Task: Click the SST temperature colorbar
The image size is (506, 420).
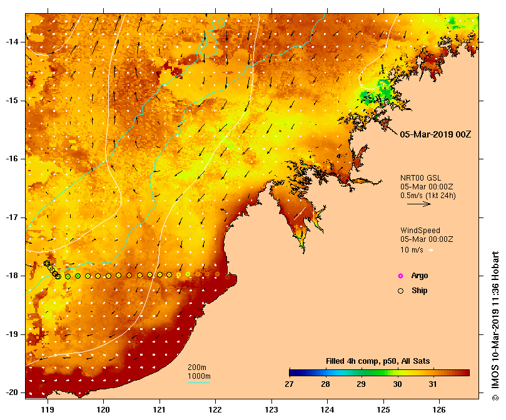Action: (x=379, y=373)
